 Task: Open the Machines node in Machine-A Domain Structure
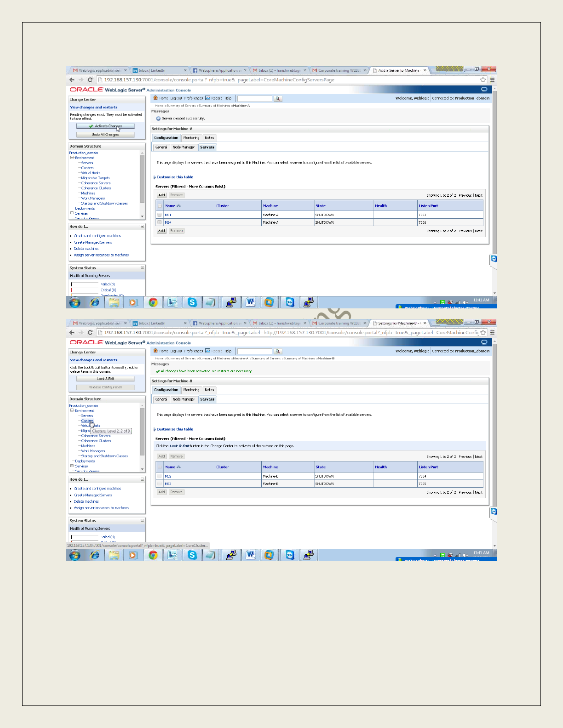(x=88, y=193)
